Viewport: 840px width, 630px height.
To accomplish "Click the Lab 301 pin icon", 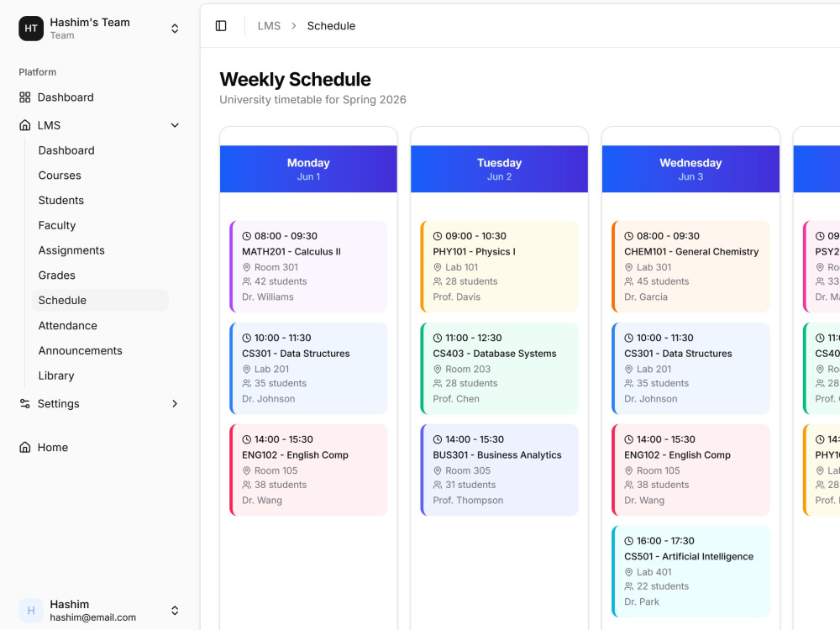I will tap(629, 267).
